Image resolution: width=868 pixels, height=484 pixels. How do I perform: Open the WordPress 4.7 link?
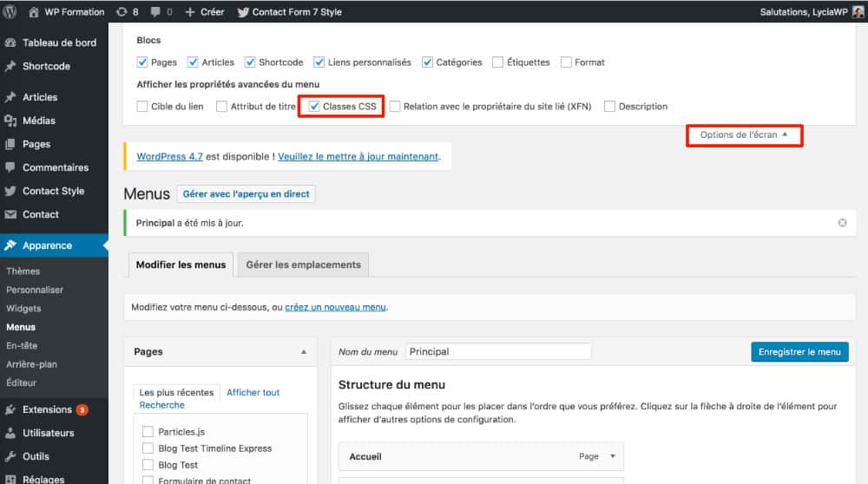[x=169, y=156]
